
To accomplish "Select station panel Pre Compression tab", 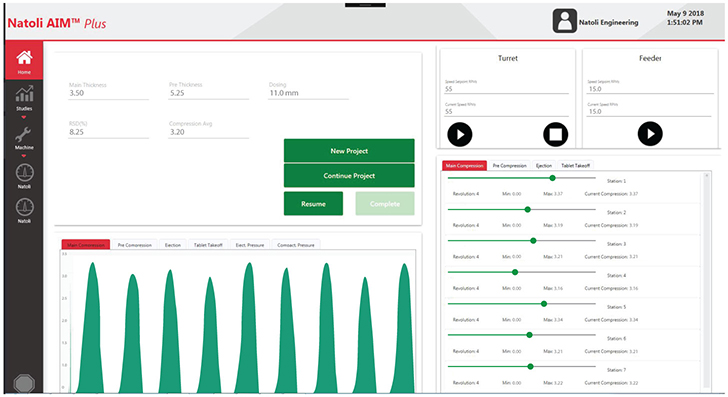I will (x=509, y=165).
